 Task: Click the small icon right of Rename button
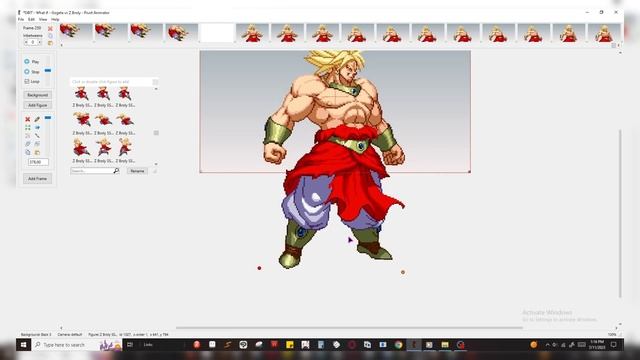point(155,171)
